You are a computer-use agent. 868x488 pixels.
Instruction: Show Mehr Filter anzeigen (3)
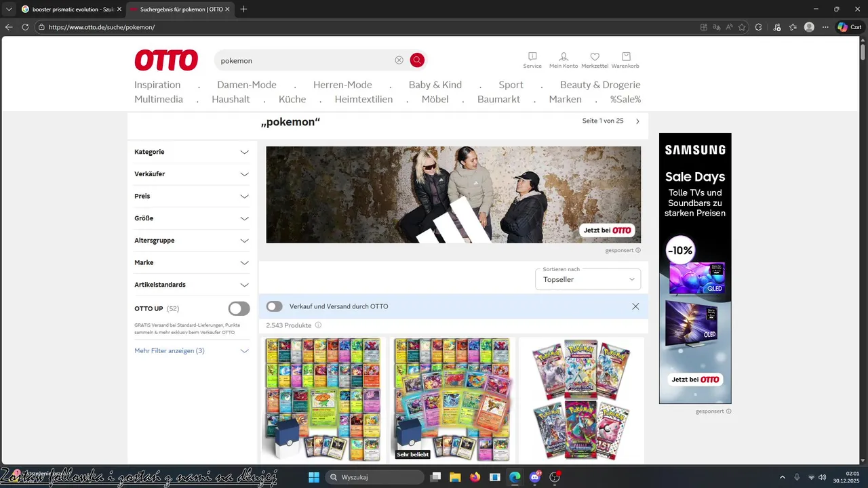tap(192, 350)
